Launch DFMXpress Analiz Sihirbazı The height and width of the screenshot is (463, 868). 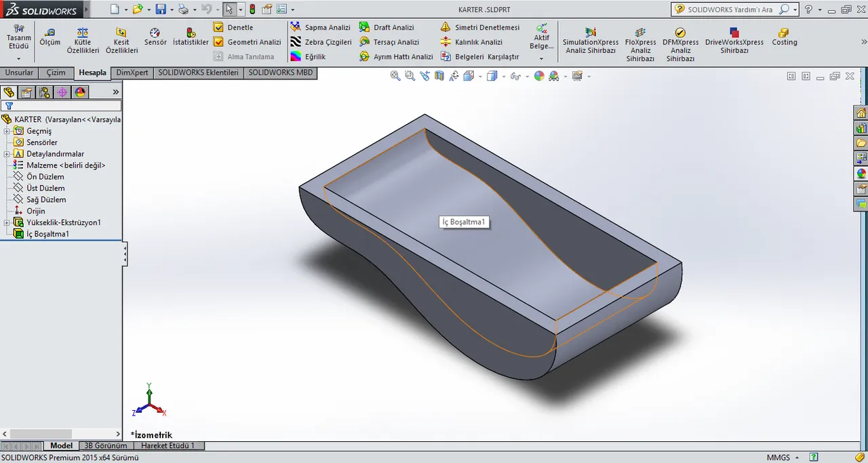coord(680,45)
